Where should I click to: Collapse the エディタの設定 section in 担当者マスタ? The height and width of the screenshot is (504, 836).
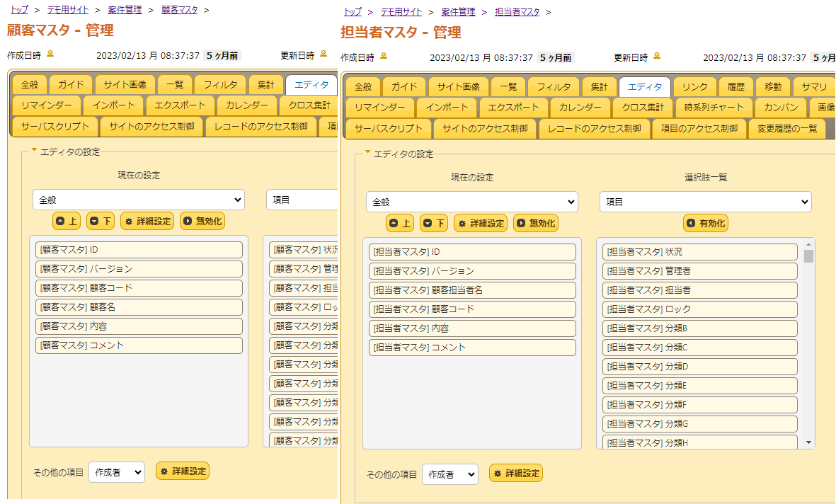coord(368,152)
